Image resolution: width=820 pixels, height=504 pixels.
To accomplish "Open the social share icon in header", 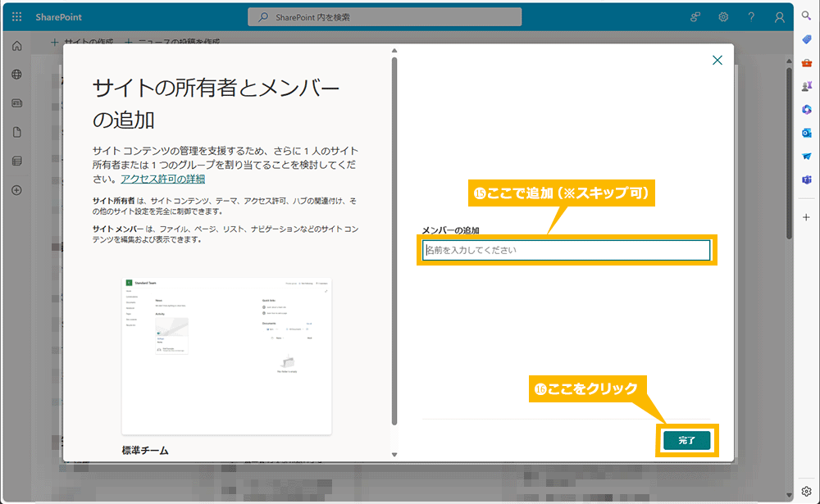I will (x=695, y=17).
